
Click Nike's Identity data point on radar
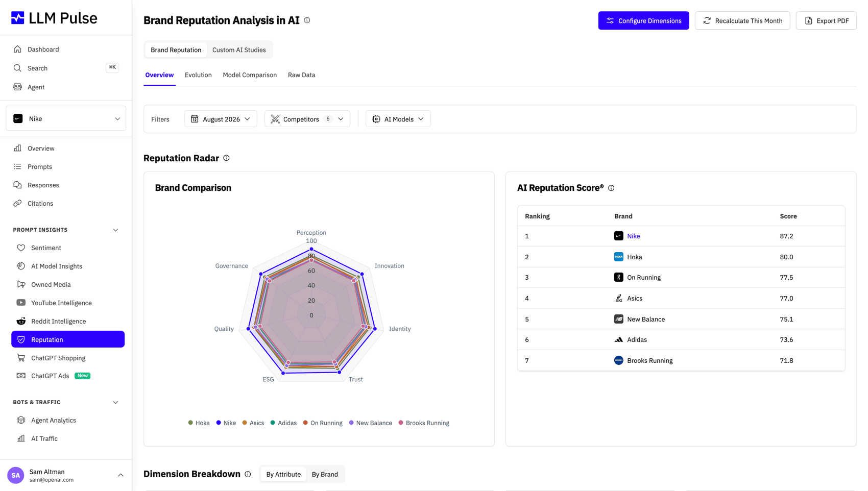coord(375,329)
